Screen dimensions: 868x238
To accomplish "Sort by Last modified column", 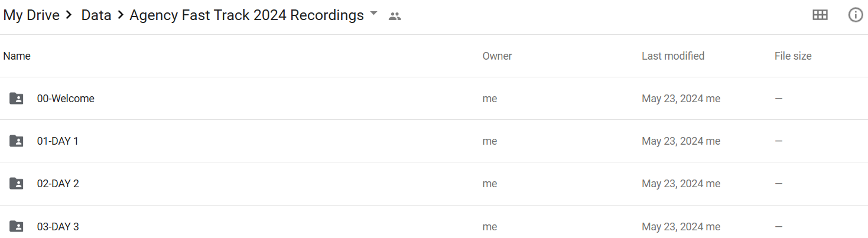I will (673, 56).
